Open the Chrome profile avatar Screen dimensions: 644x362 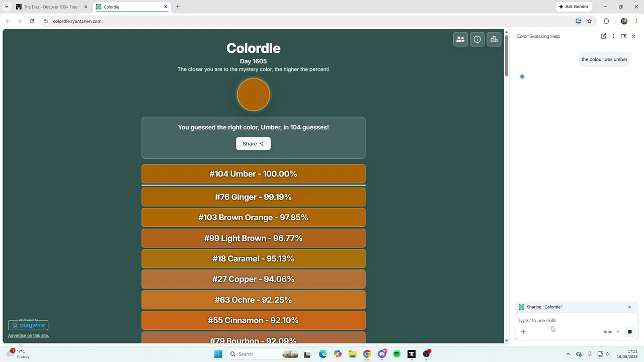[624, 21]
